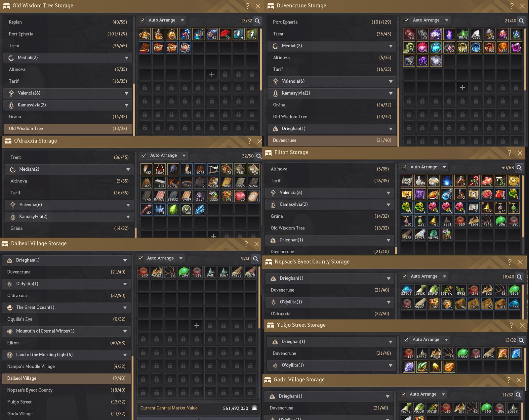Open help icon of Eilton Storage

[x=509, y=152]
